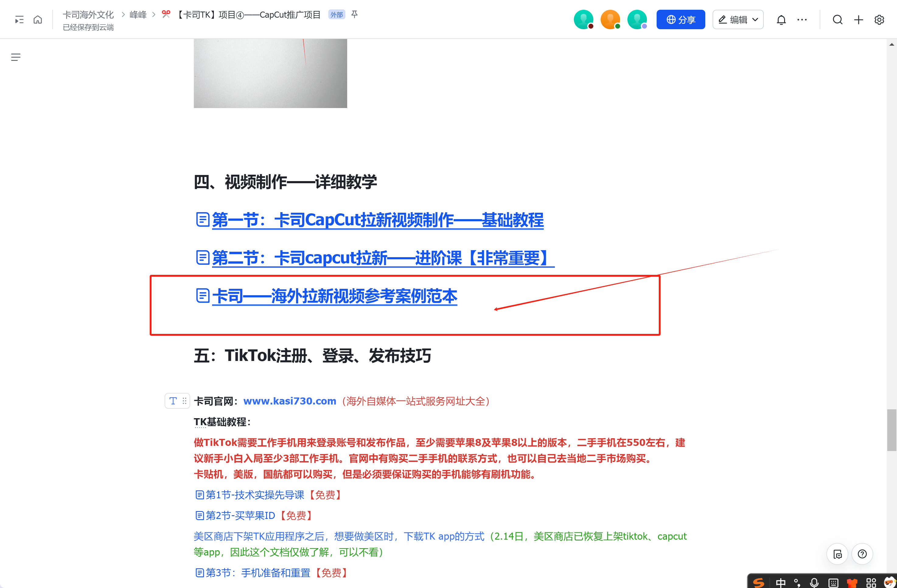This screenshot has height=588, width=897.
Task: Open 卡司——海外拉新视频参考案例范本 link
Action: coord(335,296)
